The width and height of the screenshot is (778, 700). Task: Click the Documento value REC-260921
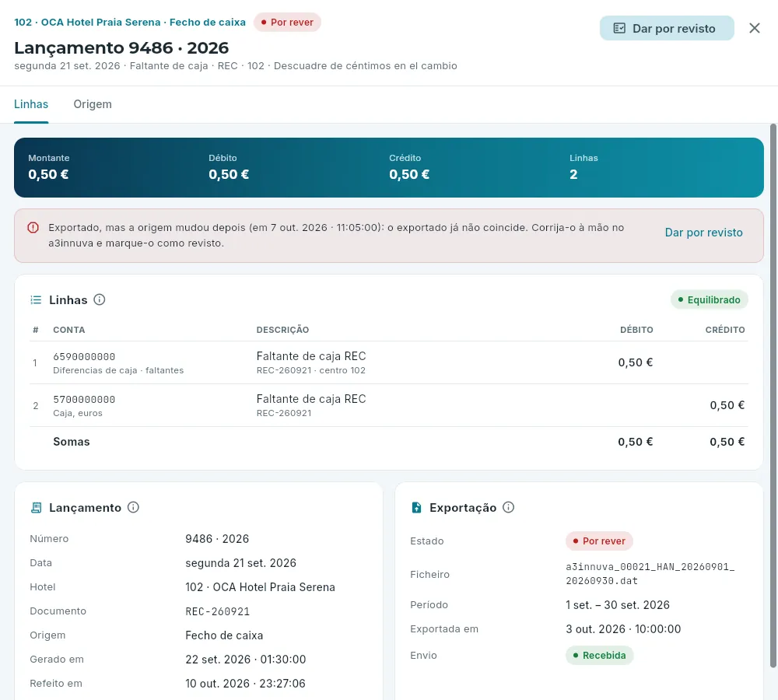coord(217,611)
